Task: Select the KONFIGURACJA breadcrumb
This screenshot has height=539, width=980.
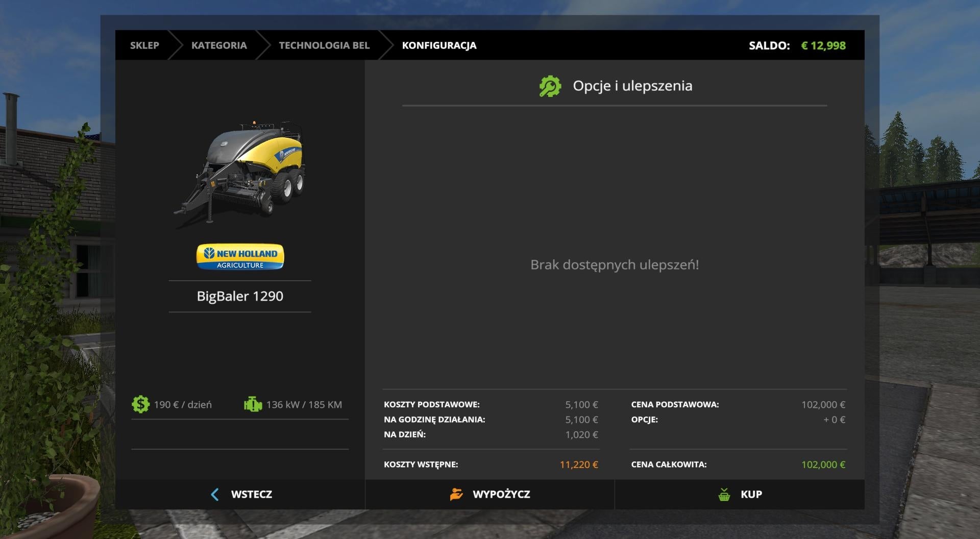Action: [x=439, y=45]
